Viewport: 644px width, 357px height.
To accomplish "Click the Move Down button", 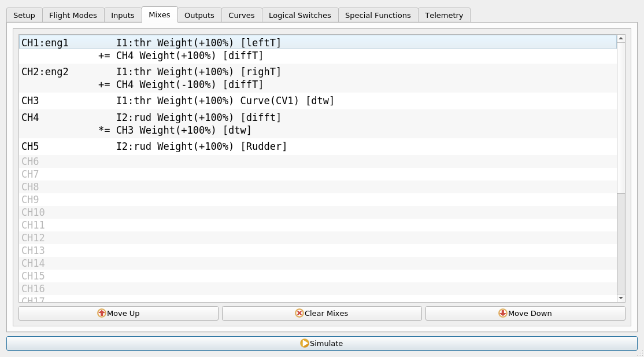I will point(525,314).
